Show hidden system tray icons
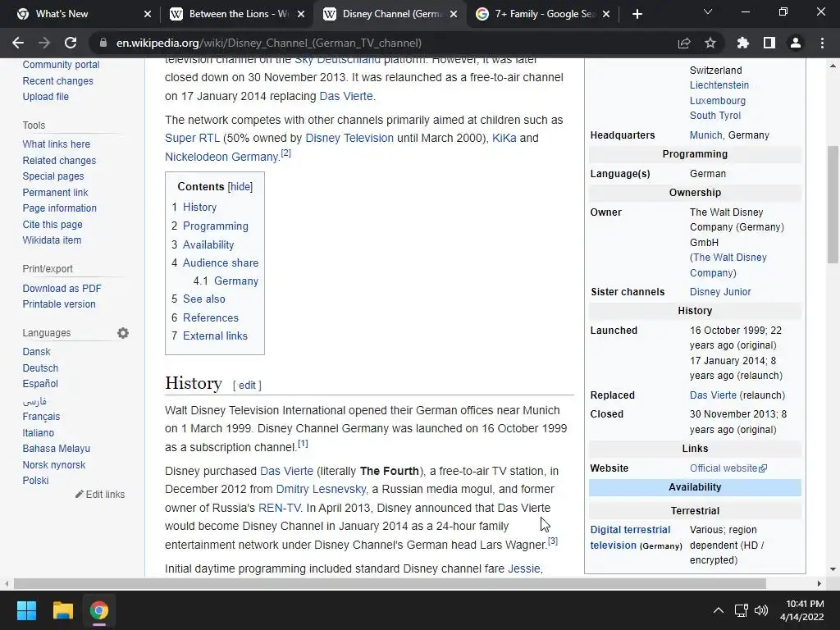The width and height of the screenshot is (840, 630). point(719,610)
